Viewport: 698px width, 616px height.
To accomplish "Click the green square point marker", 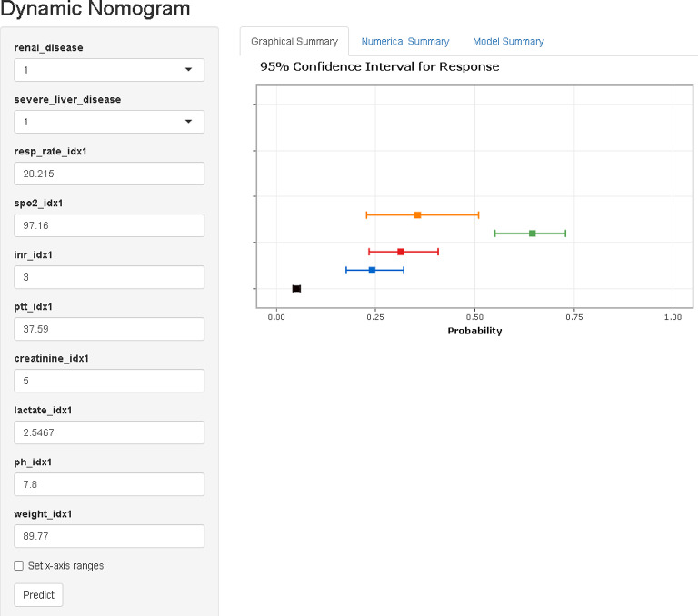I will pyautogui.click(x=532, y=233).
